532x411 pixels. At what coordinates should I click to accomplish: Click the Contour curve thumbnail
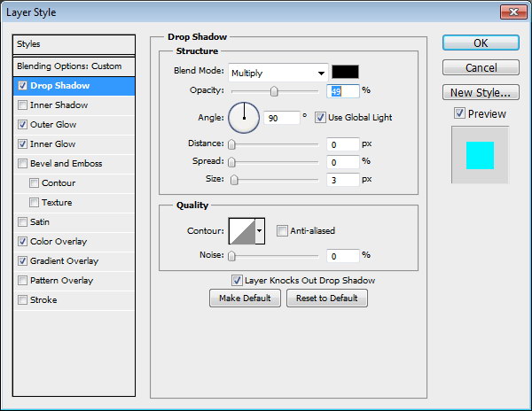pos(241,231)
